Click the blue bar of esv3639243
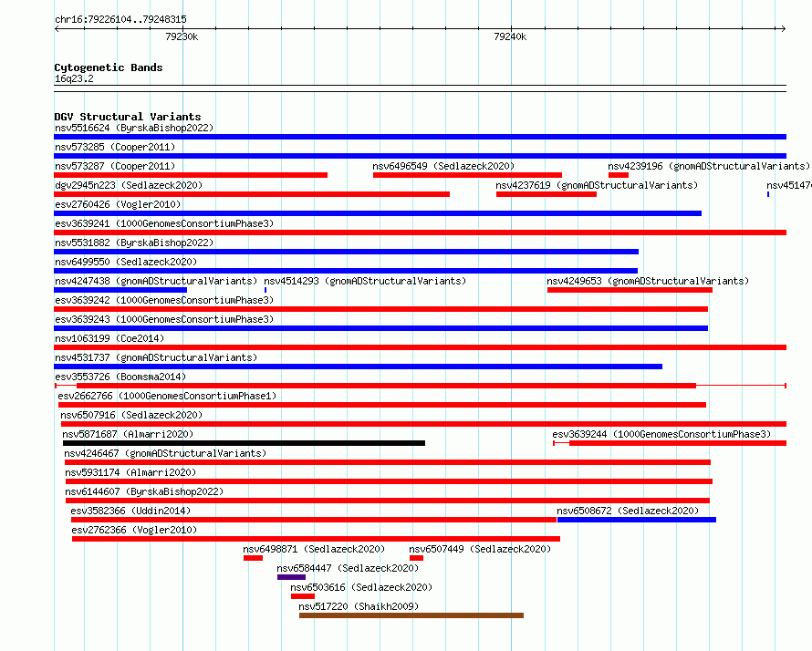812x651 pixels. [x=380, y=328]
